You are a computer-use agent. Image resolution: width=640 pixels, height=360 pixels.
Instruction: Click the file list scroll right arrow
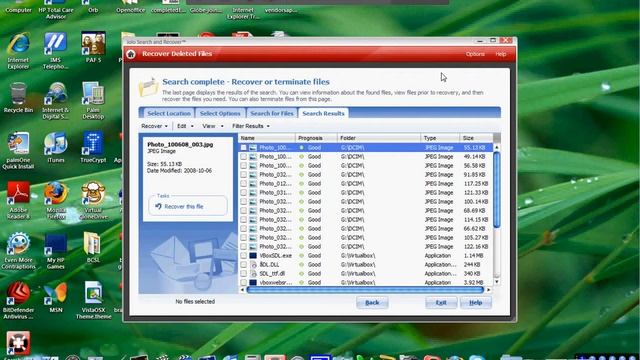(489, 290)
